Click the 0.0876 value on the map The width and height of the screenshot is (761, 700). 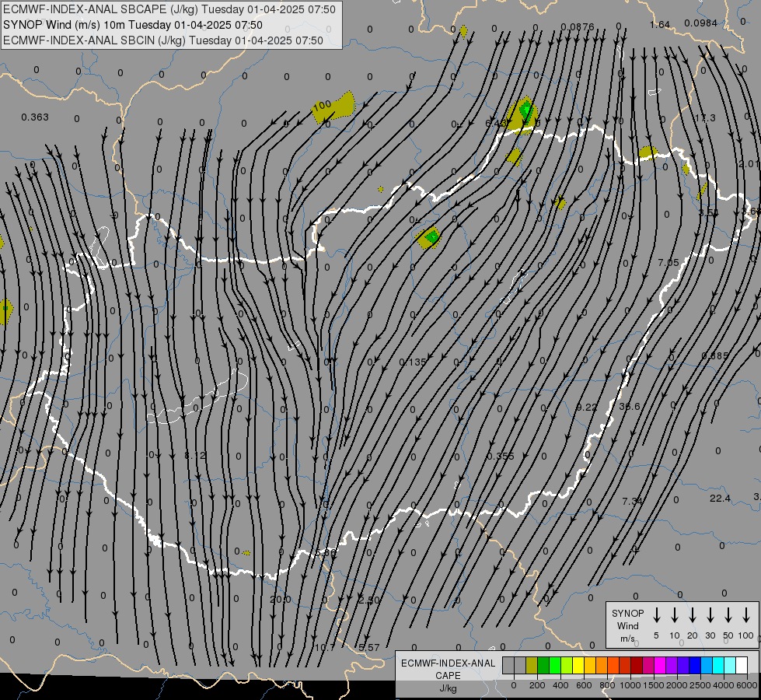[578, 26]
